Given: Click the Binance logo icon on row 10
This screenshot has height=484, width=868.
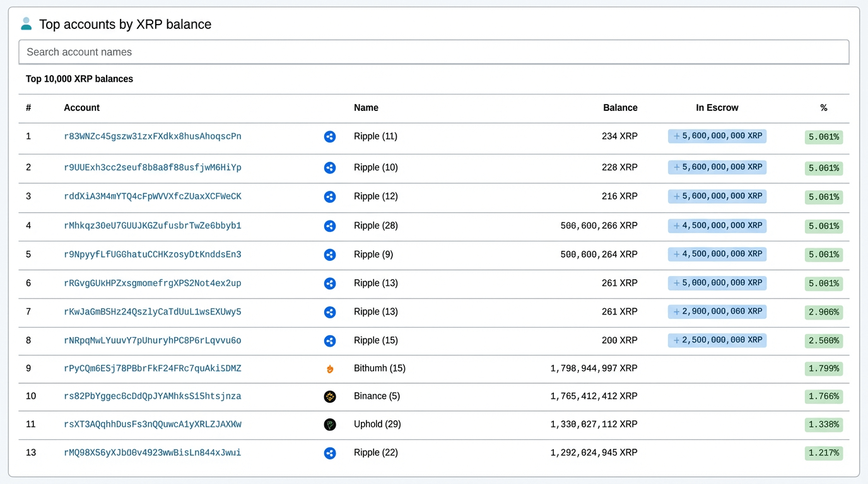Looking at the screenshot, I should 330,396.
